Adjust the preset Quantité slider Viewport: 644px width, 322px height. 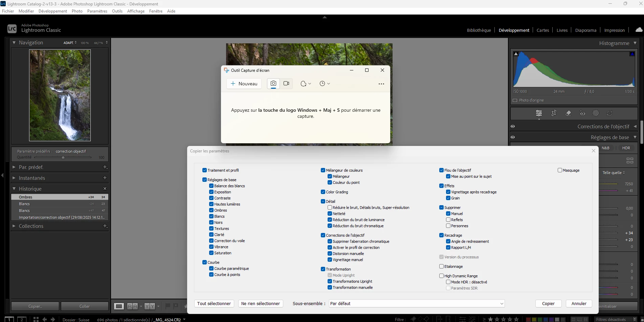click(x=63, y=157)
